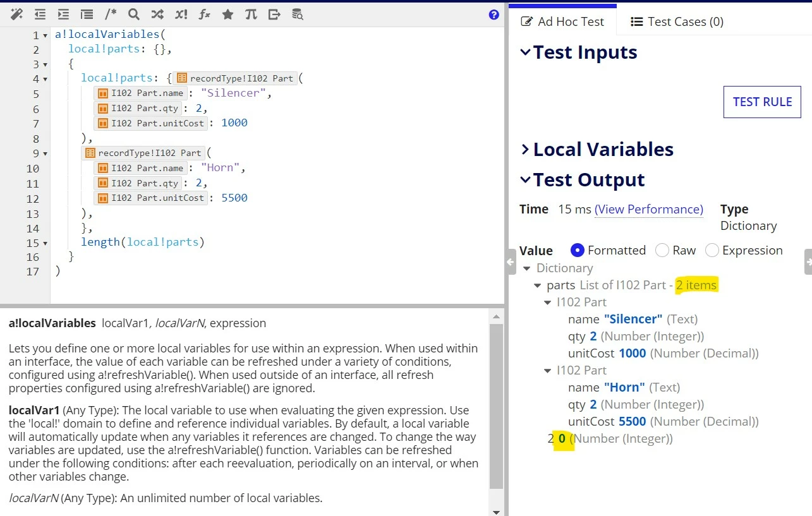Open the View Performance link

[x=649, y=209]
